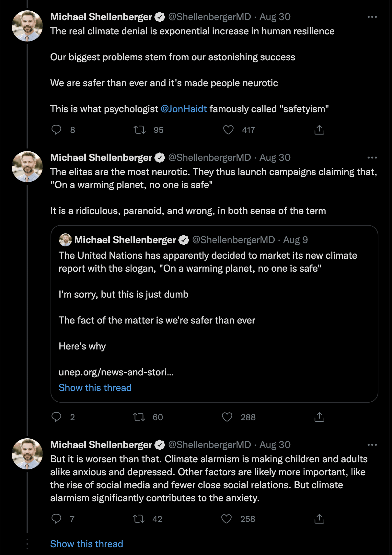
Task: Click the verified badge next to Michael Shellenberger
Action: tap(159, 17)
